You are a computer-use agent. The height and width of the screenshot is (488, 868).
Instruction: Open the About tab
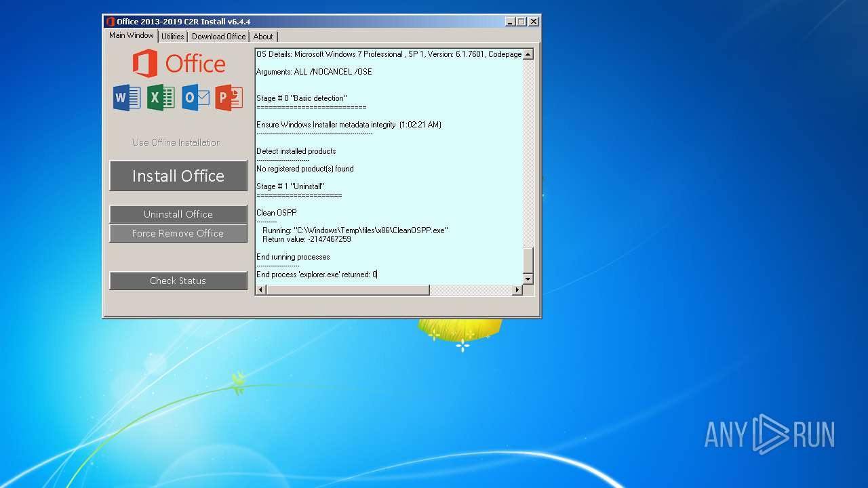coord(263,37)
